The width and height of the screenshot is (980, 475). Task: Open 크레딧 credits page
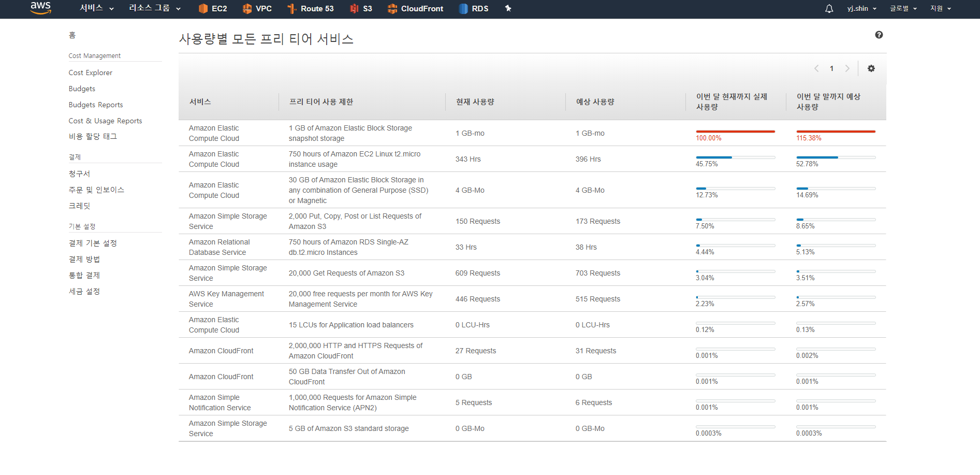(x=79, y=206)
